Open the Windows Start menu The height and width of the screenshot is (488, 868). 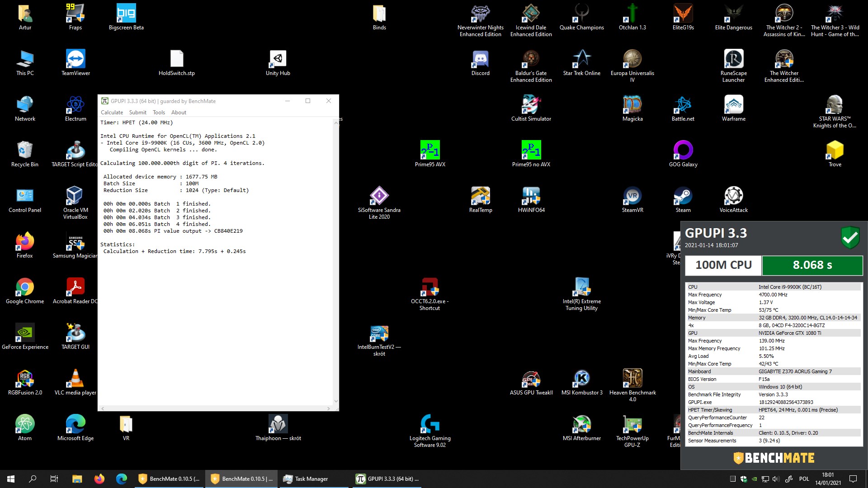click(x=11, y=479)
